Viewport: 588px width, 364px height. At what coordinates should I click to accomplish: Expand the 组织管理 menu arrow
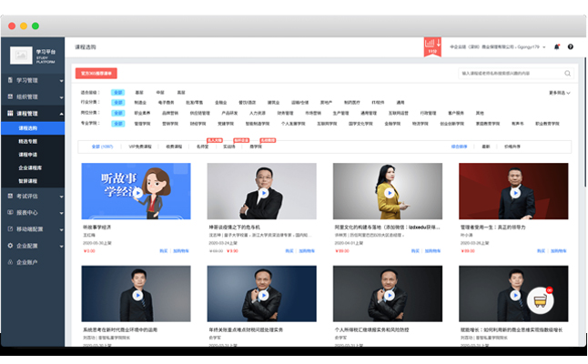[x=61, y=97]
